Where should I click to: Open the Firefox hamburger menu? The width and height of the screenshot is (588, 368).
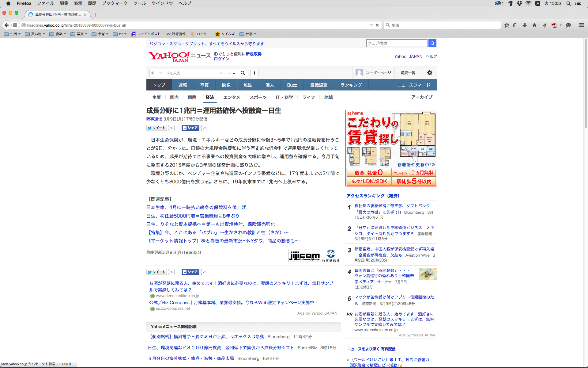[581, 25]
